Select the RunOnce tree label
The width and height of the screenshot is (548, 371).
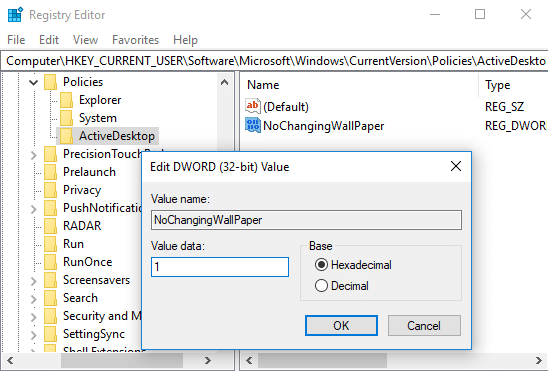[87, 262]
